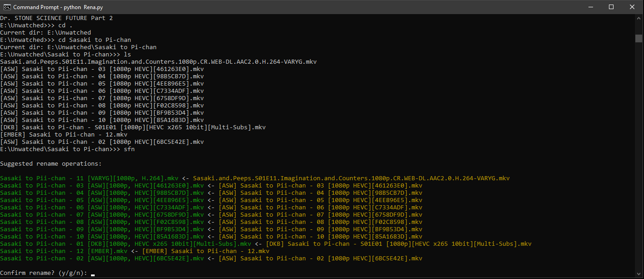Click the white listing entry '- 07 [1080p HEVC][6758DF9D].mkv'
Screen dimensions: 644x279
(102, 98)
